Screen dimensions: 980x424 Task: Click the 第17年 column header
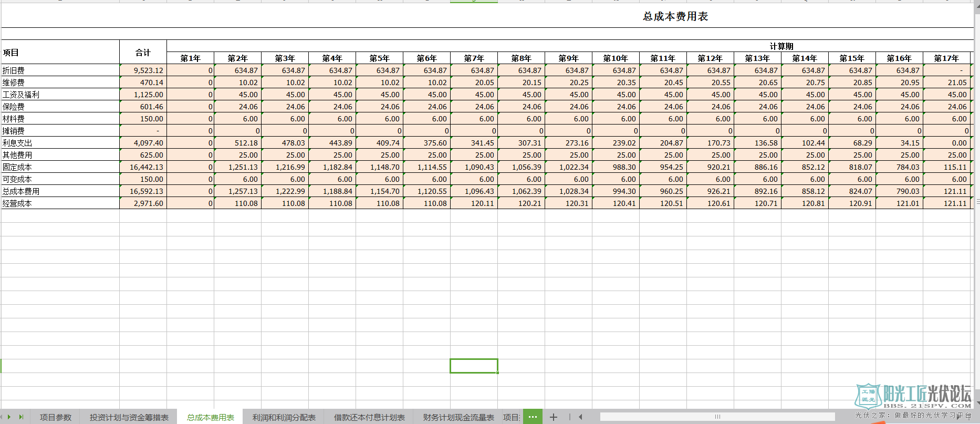946,58
